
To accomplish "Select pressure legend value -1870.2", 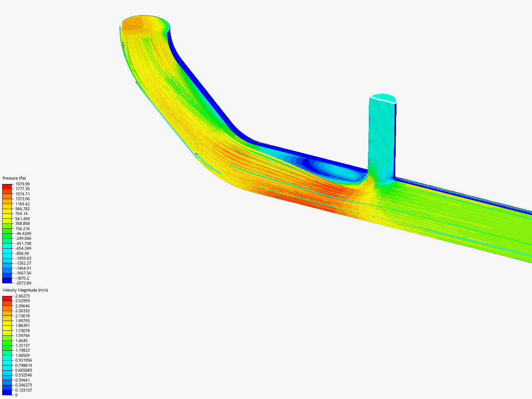I will pos(22,278).
